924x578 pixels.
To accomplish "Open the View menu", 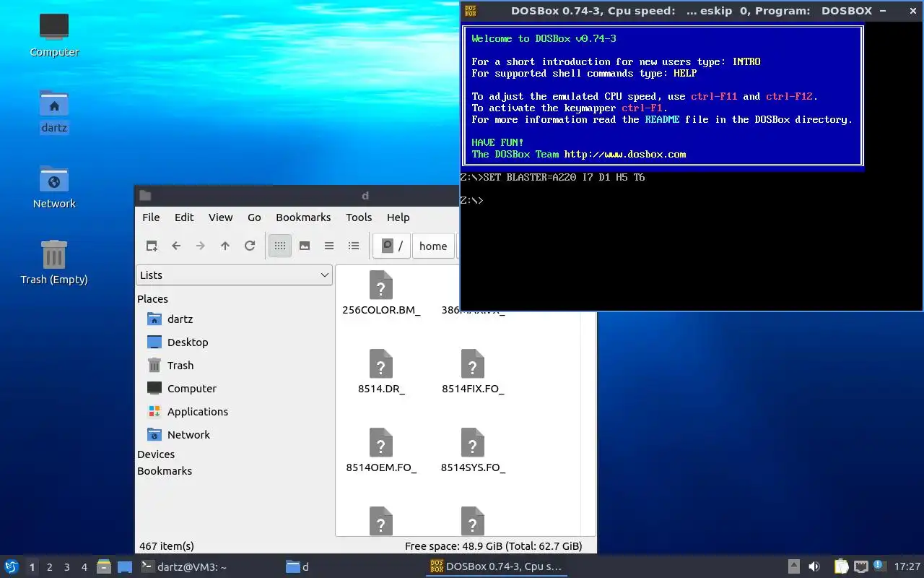I will 220,217.
